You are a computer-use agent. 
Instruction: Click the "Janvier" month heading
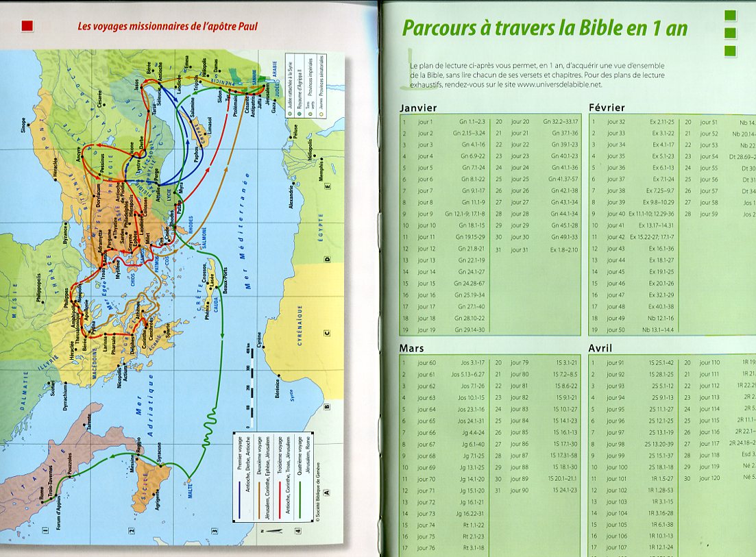(418, 108)
